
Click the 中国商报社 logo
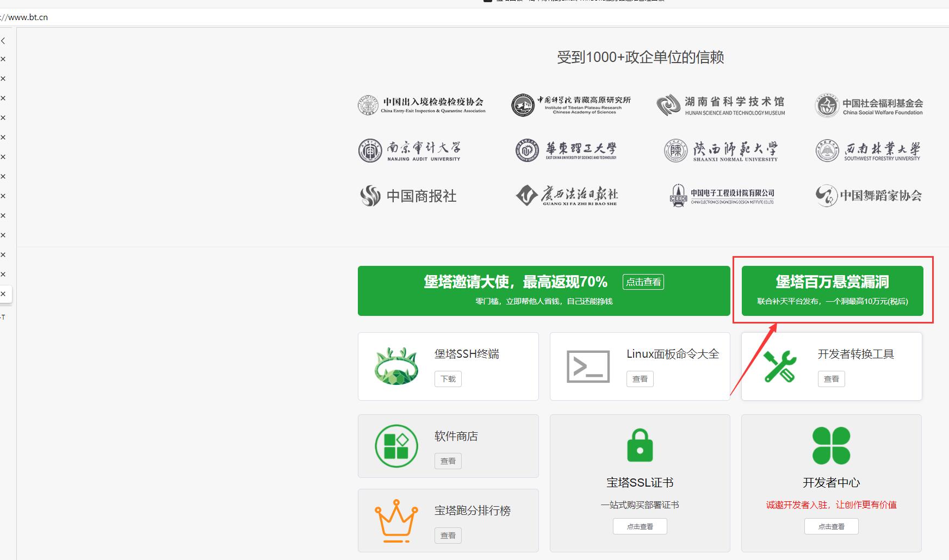coord(408,196)
